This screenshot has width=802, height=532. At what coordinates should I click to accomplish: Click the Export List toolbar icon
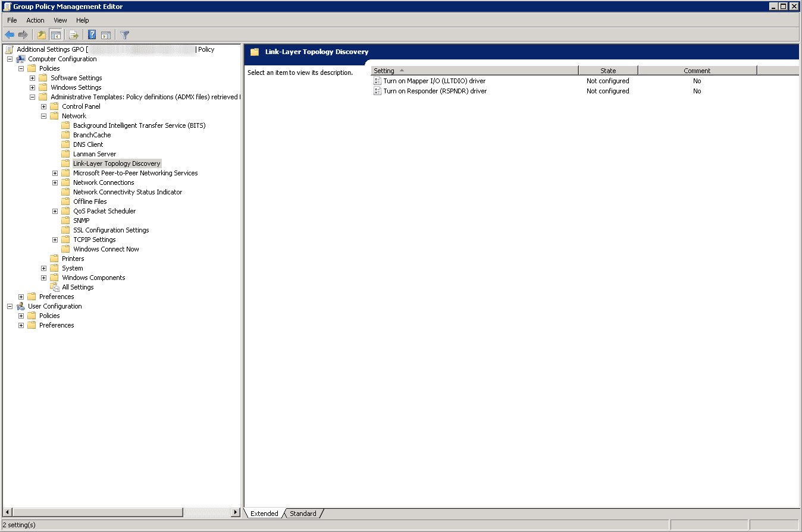[x=74, y=35]
